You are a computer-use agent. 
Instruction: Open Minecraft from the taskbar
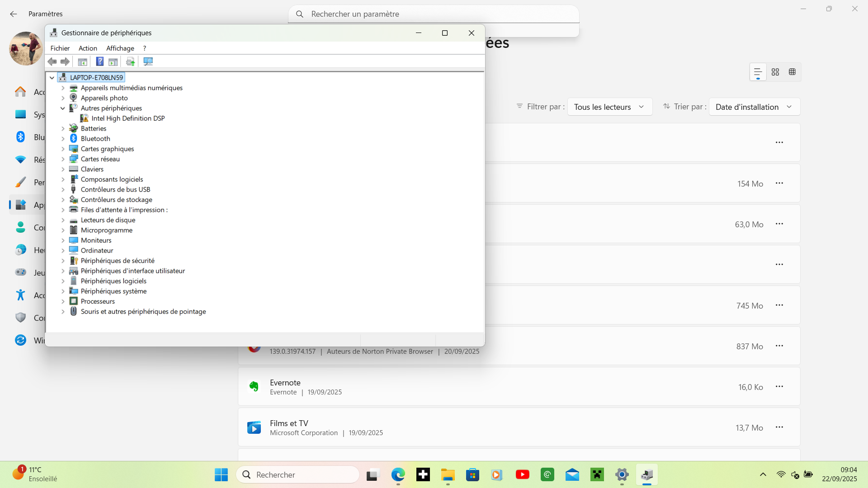coord(597,475)
